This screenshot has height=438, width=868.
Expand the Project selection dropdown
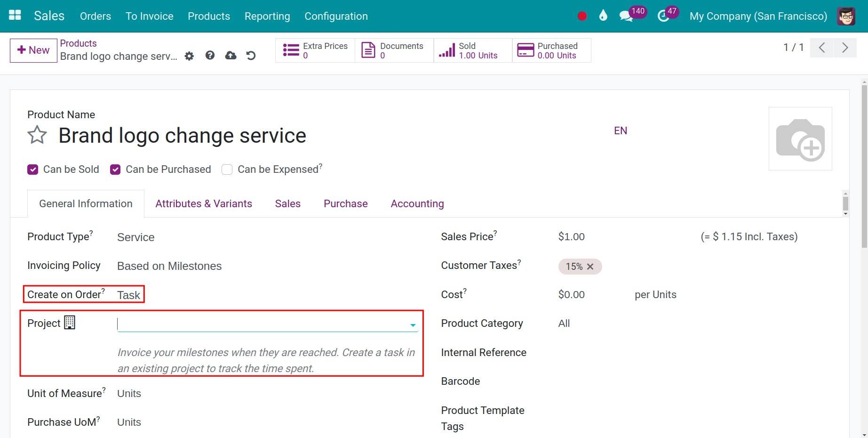click(413, 324)
